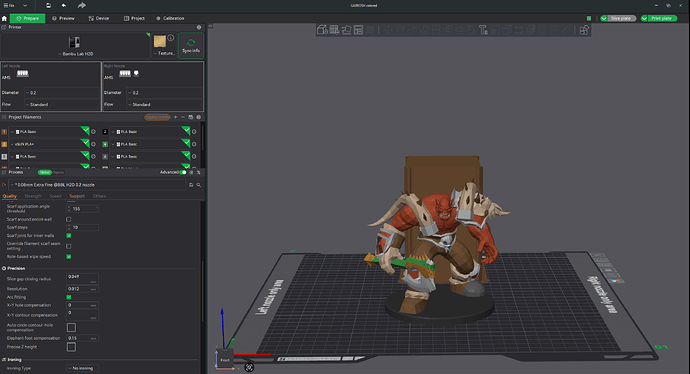This screenshot has width=690, height=374.
Task: Open the File menu
Action: click(9, 6)
